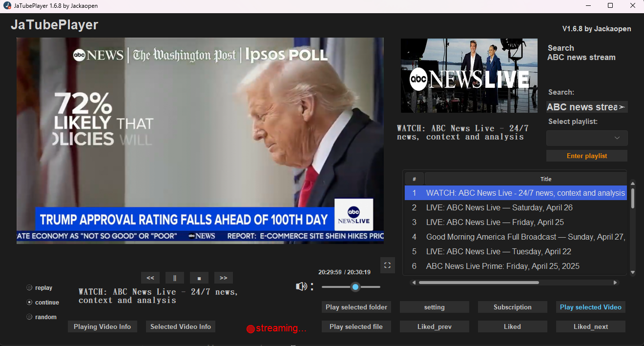The height and width of the screenshot is (346, 644).
Task: Select ABC News Live Prime: Friday, April 25, 2025
Action: tap(516, 266)
